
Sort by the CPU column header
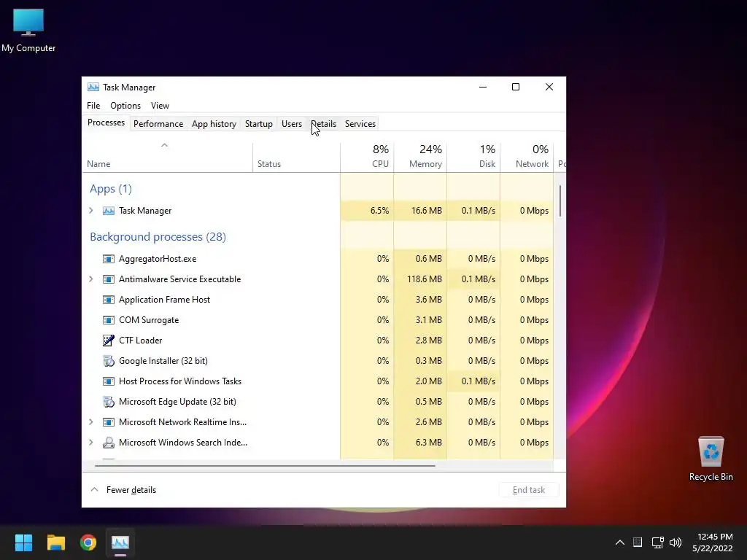(367, 157)
